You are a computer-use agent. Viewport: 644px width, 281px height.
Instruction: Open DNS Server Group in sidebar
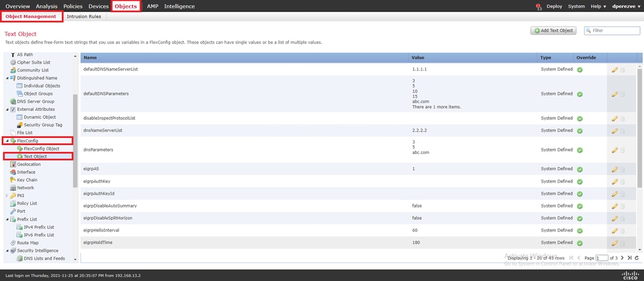pos(35,101)
